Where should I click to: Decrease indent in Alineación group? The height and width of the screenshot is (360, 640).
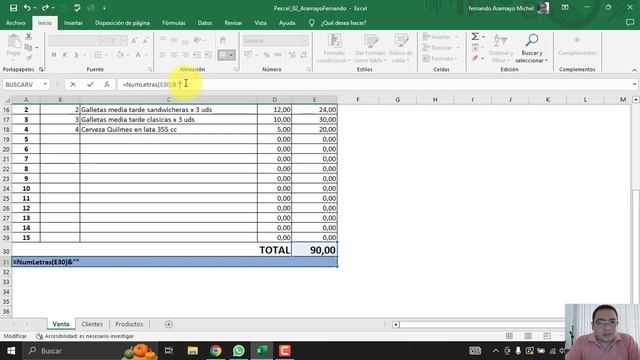[x=197, y=55]
